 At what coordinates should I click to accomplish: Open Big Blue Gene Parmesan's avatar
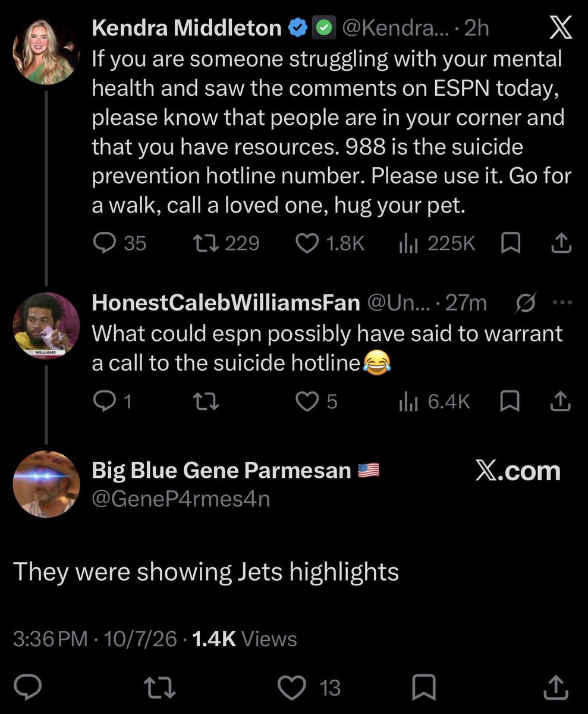(46, 484)
